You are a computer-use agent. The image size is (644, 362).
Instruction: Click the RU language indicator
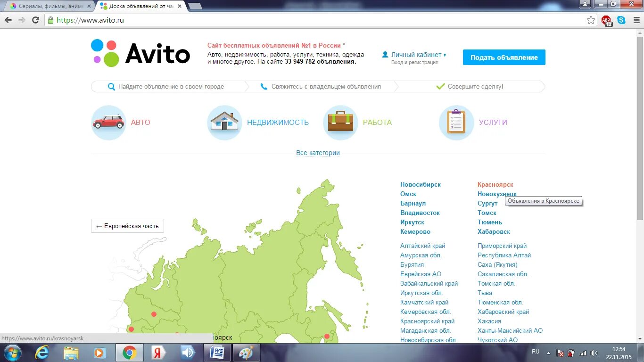pos(536,352)
